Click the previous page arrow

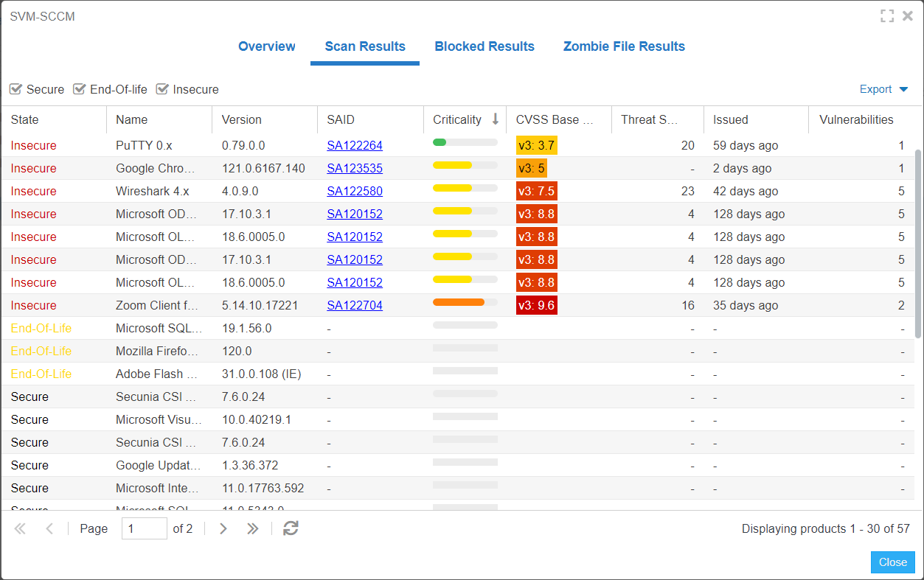click(x=49, y=528)
